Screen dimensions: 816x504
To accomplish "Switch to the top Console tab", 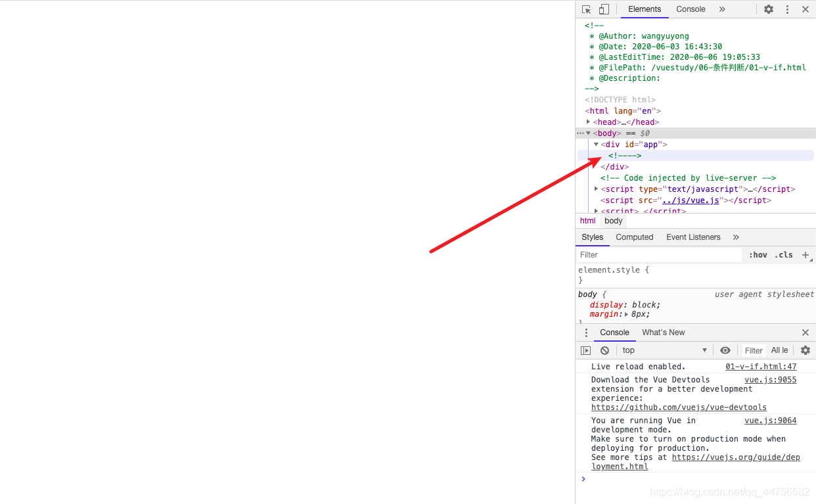I will 691,9.
